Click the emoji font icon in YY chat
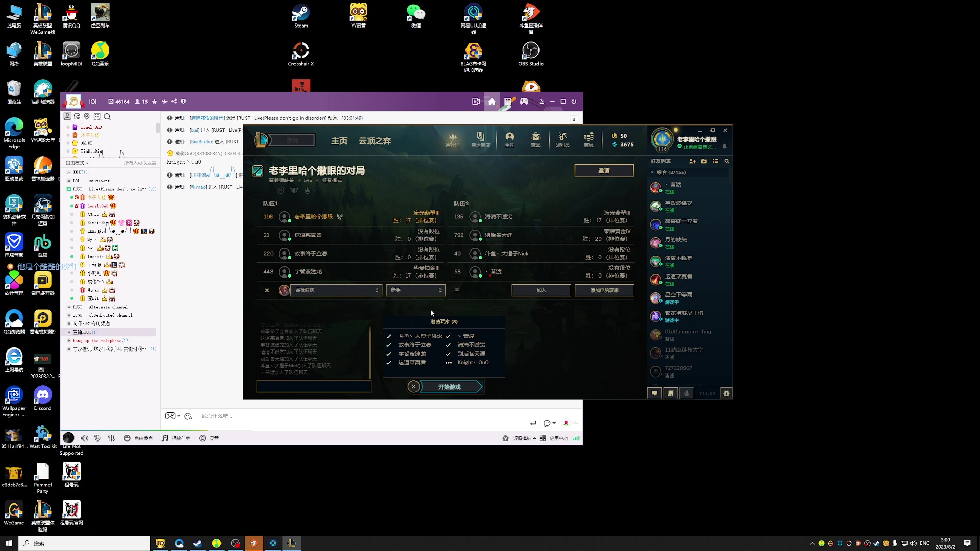 (188, 416)
